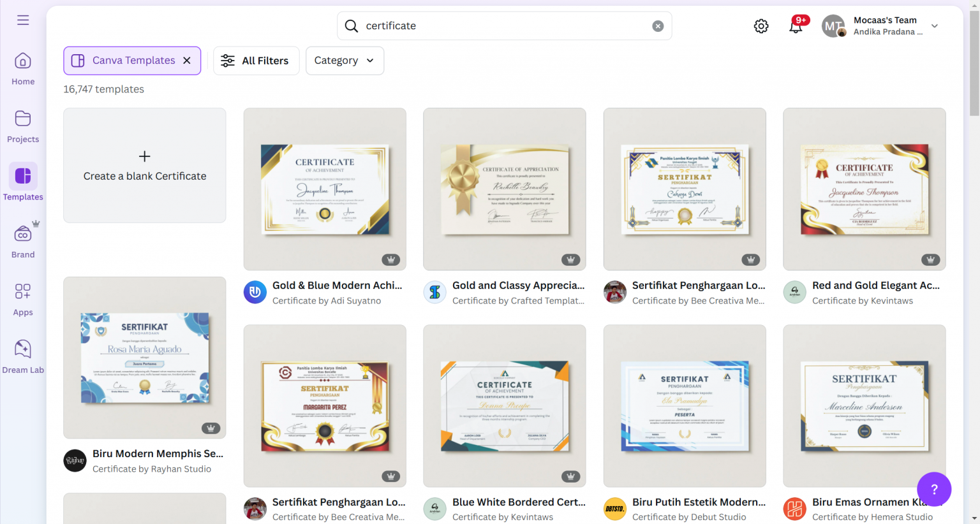This screenshot has height=524, width=980.
Task: Click the Certificate by Adi Suyatno text
Action: 327,301
